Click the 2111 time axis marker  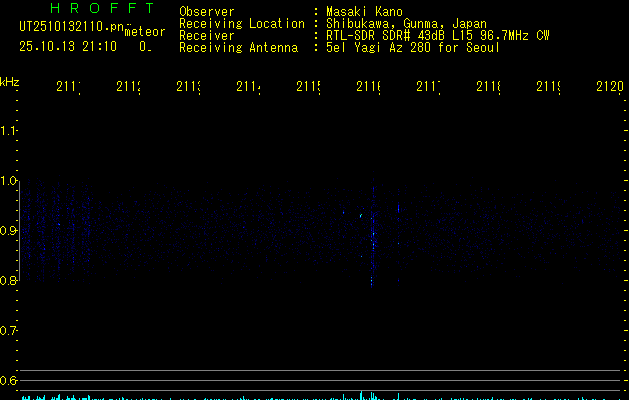68,87
